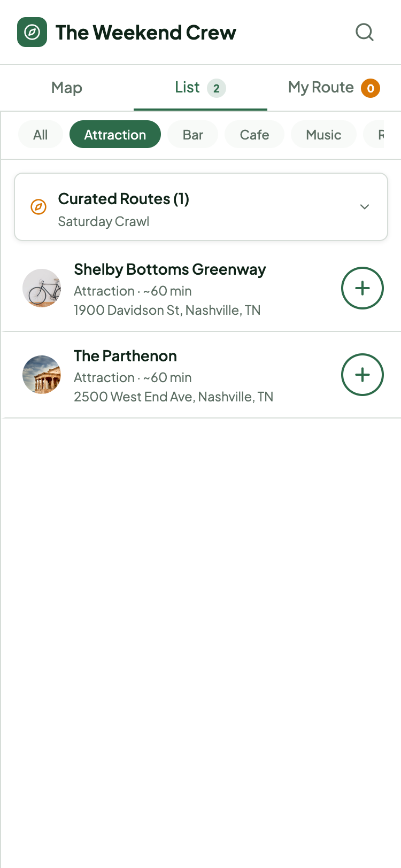Show all categories with All chip
Viewport: 401px width, 868px height.
click(x=41, y=135)
